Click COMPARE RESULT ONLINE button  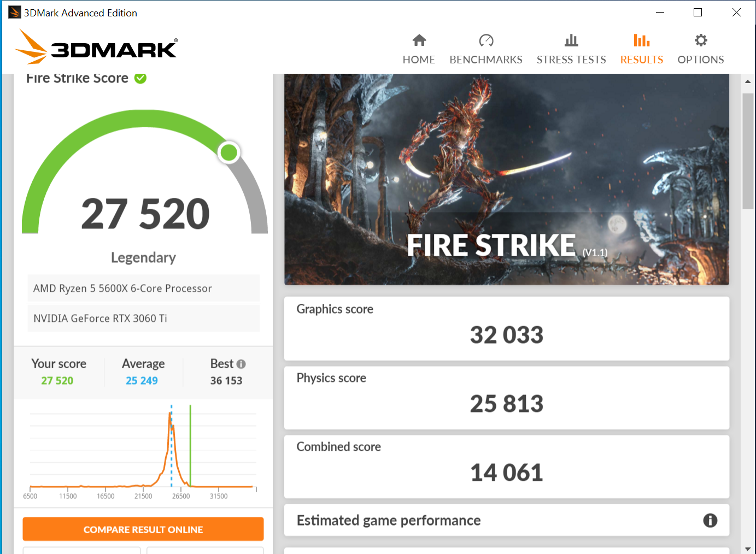tap(143, 529)
